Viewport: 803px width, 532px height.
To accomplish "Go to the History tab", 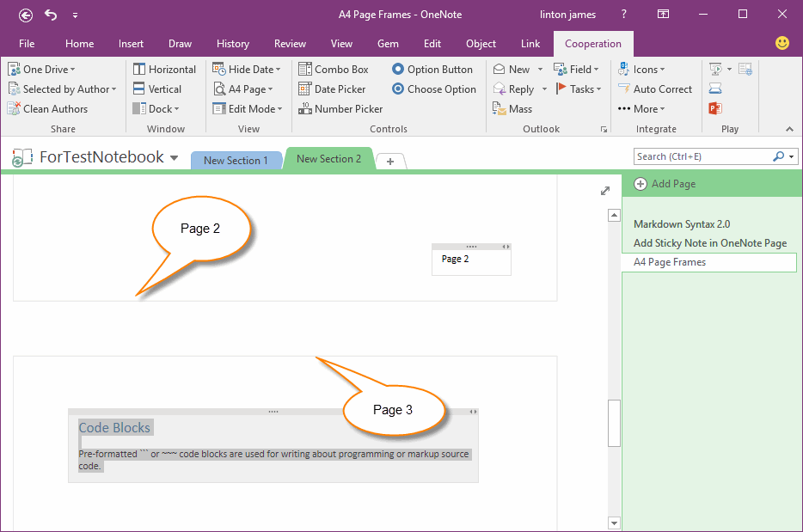I will [x=233, y=44].
